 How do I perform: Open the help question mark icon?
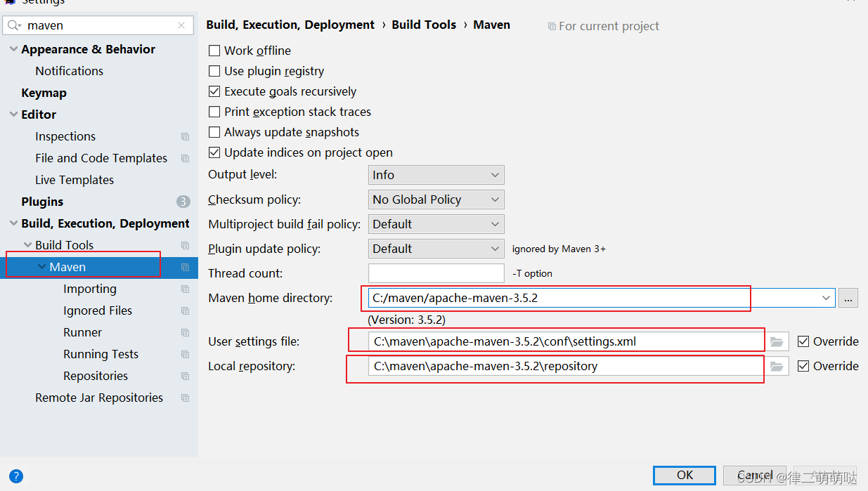pyautogui.click(x=16, y=476)
